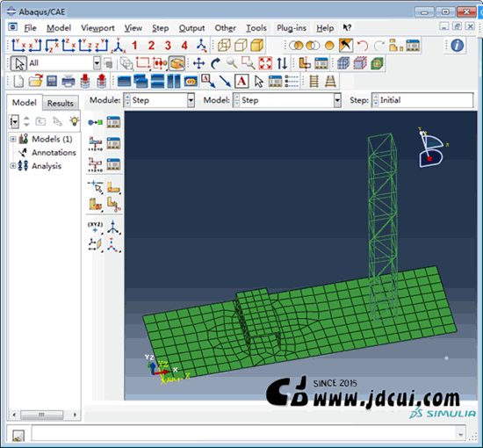483x448 pixels.
Task: Click the Create Field Output icon
Action: click(x=95, y=143)
